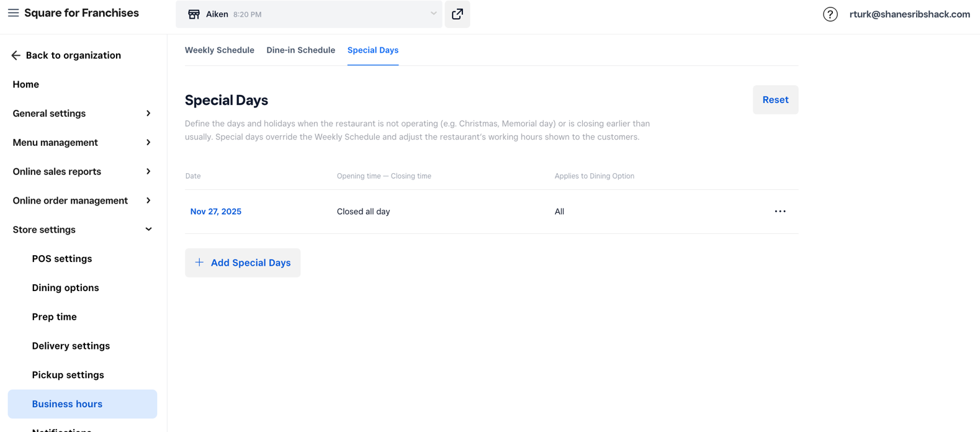Open the Nov 27, 2025 special day
Viewport: 980px width, 432px height.
(215, 212)
